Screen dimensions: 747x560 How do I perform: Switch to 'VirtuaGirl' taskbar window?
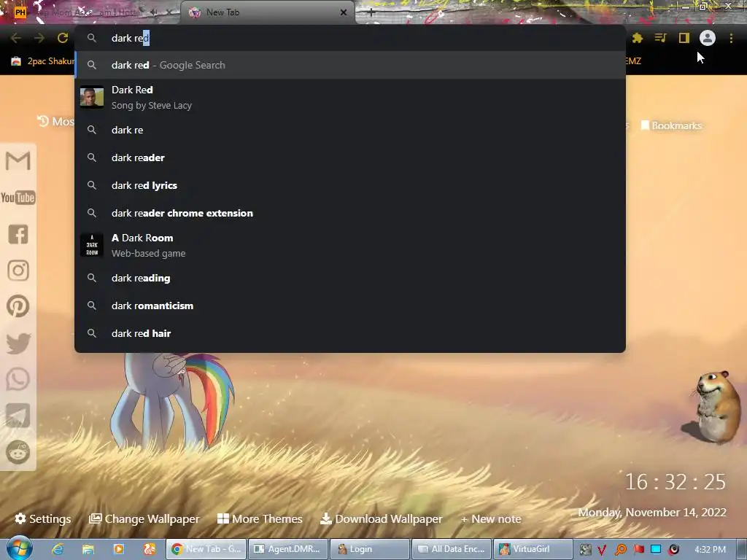click(533, 549)
